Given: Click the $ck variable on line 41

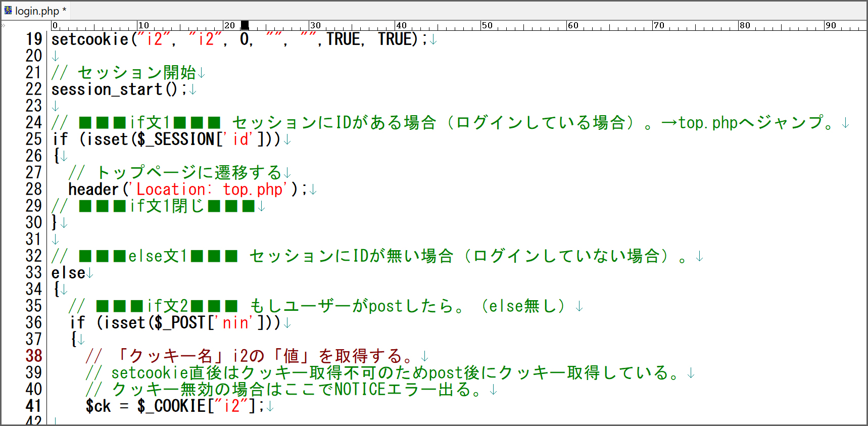Looking at the screenshot, I should 98,406.
